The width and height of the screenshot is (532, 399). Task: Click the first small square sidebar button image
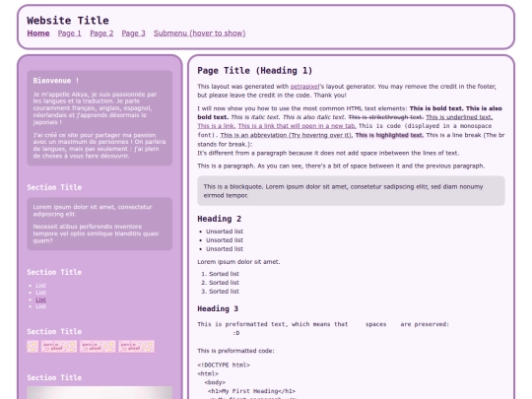click(x=33, y=347)
